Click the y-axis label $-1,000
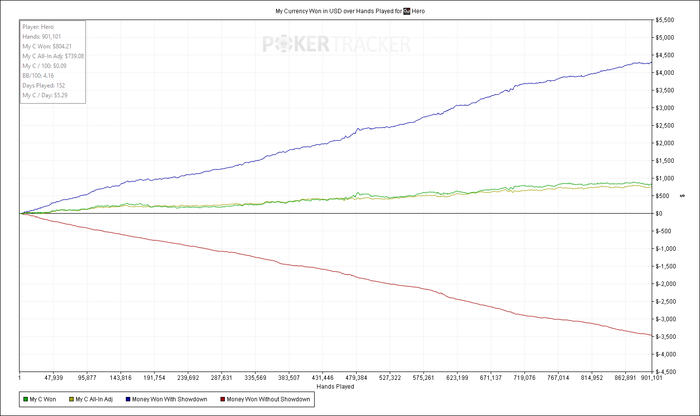Image resolution: width=700 pixels, height=416 pixels. click(x=666, y=249)
